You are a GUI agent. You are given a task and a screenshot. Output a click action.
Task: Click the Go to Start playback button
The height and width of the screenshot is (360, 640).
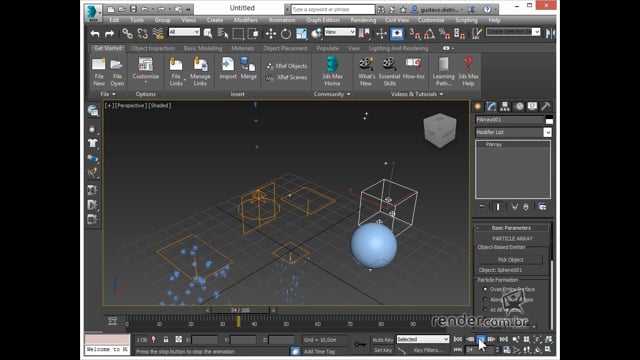click(458, 340)
